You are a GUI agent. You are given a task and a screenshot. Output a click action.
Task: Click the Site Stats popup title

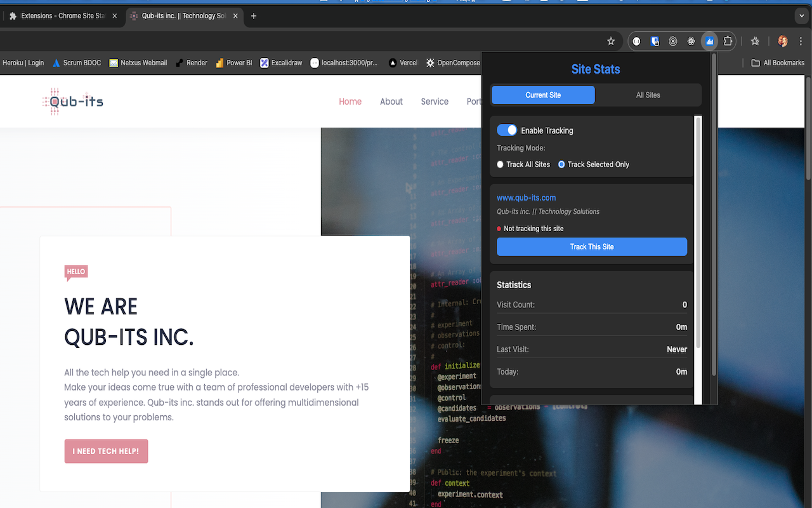pos(596,69)
